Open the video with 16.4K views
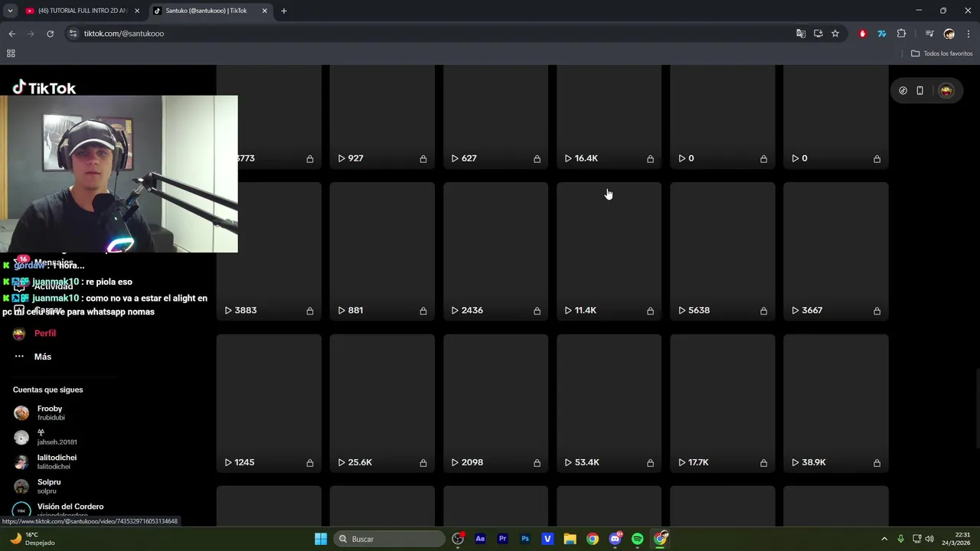980x551 pixels. coord(609,117)
